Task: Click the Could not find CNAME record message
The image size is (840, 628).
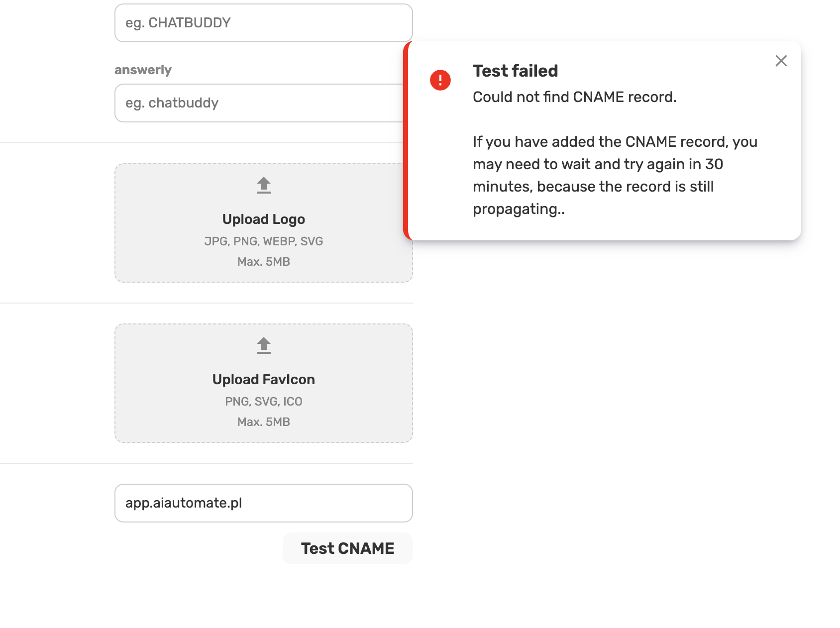Action: tap(575, 97)
